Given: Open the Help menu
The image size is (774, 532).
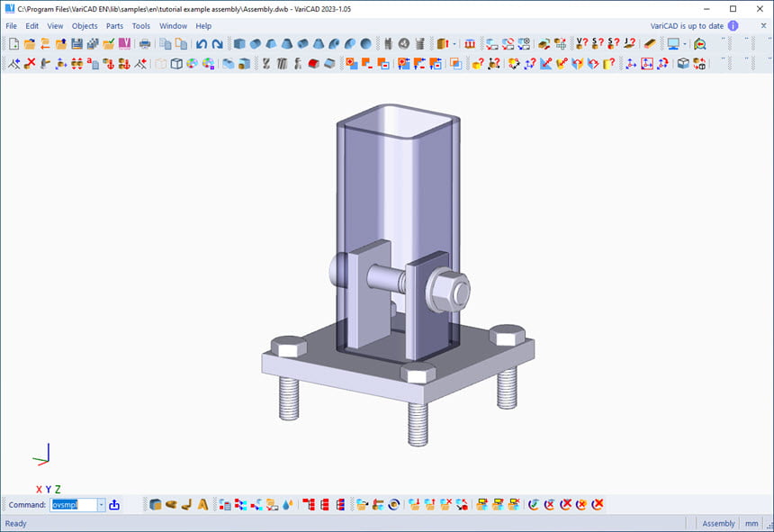Looking at the screenshot, I should pyautogui.click(x=203, y=26).
